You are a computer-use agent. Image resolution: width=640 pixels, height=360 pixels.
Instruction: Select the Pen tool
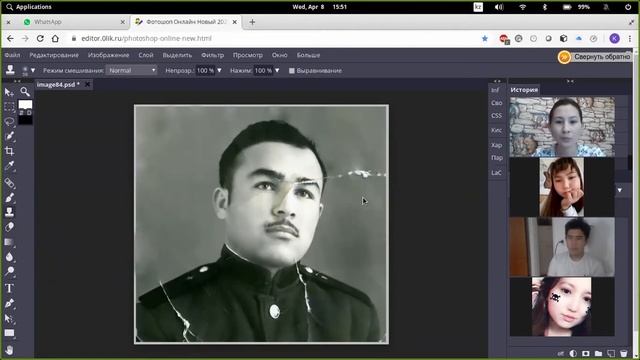(x=9, y=303)
